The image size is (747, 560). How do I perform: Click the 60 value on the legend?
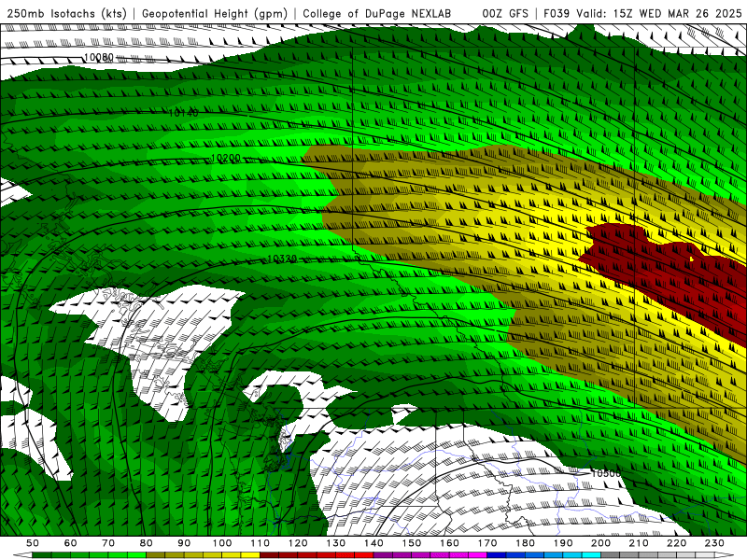coord(70,543)
